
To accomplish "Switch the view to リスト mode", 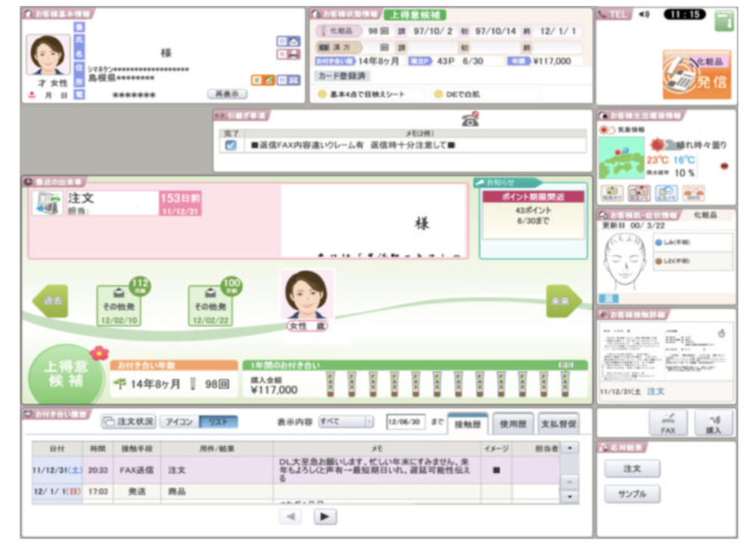I will pos(219,422).
